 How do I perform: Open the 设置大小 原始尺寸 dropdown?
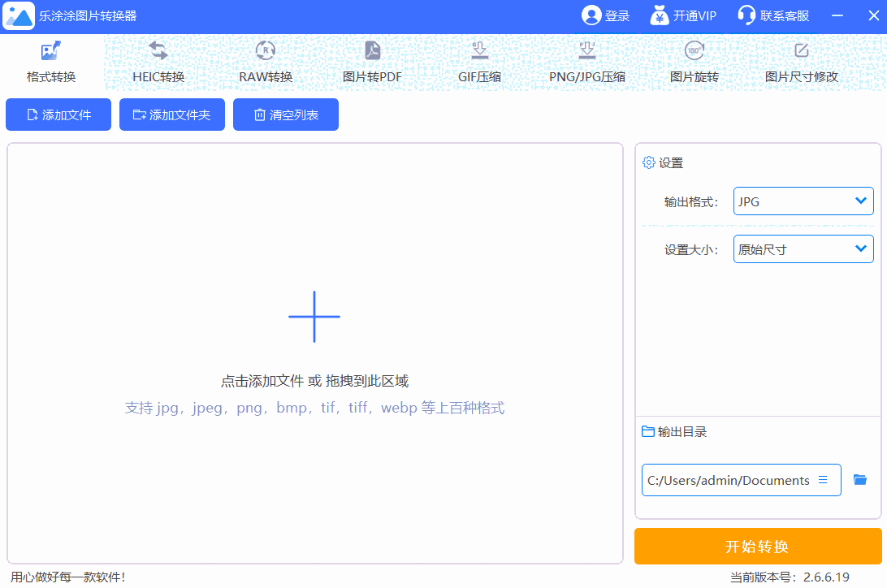pos(803,249)
